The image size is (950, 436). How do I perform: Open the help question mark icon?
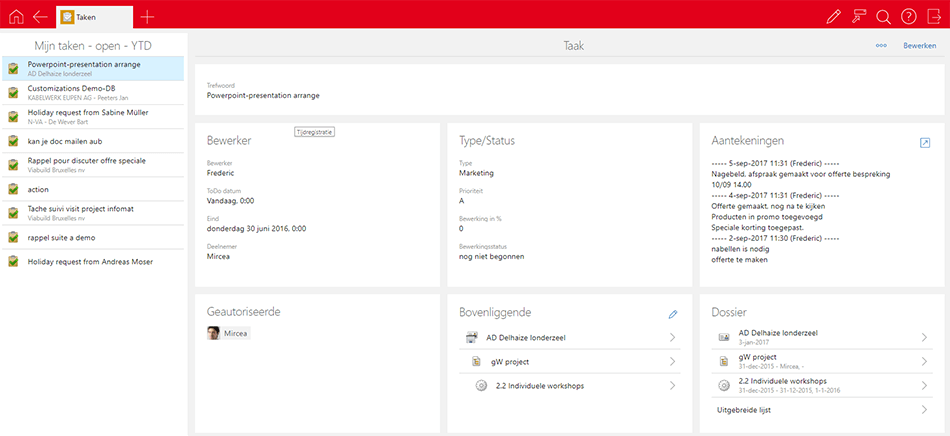pos(908,16)
